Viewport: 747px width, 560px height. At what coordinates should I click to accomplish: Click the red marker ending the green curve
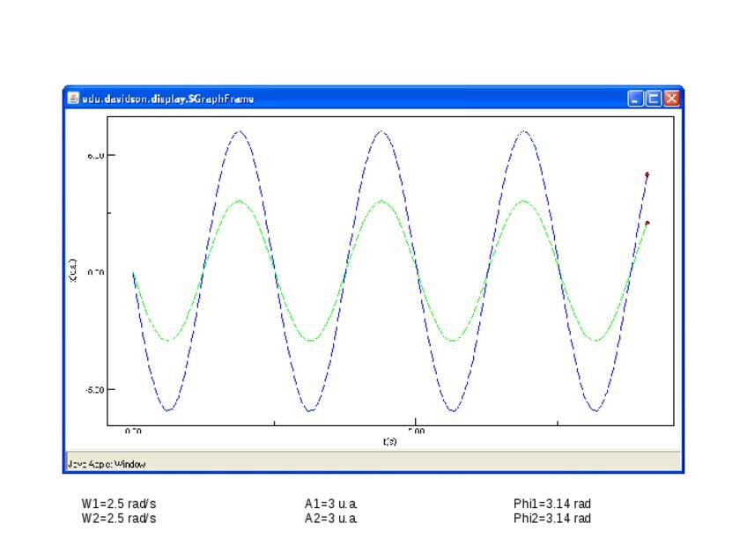[x=647, y=223]
